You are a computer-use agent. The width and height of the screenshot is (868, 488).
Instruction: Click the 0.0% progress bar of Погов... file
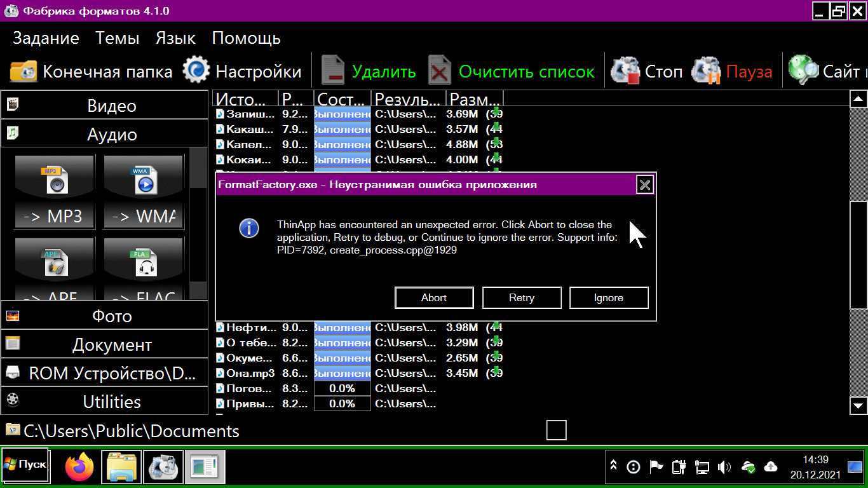pos(342,388)
